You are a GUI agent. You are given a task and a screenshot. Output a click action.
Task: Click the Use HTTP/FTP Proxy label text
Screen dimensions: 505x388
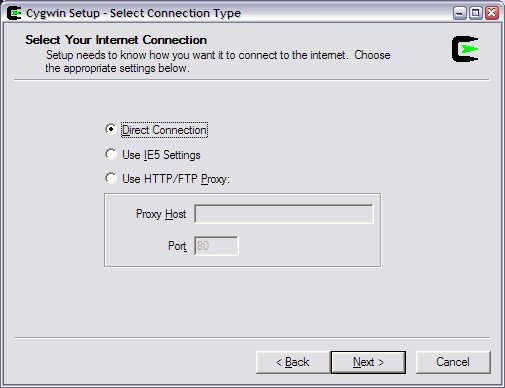pos(176,179)
